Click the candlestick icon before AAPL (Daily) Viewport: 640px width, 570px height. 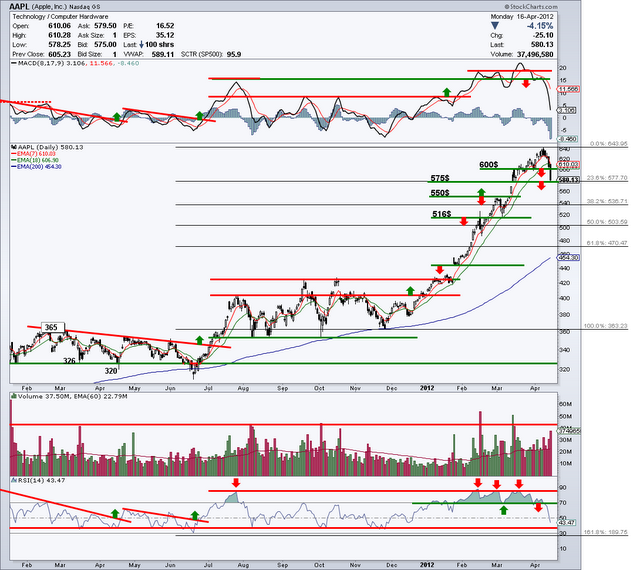[14, 147]
